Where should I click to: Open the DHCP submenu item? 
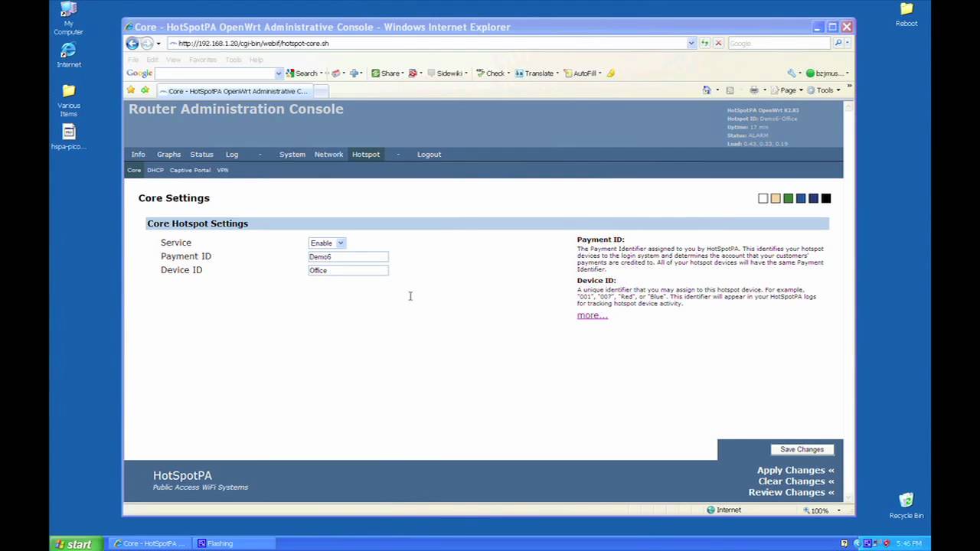[x=155, y=170]
